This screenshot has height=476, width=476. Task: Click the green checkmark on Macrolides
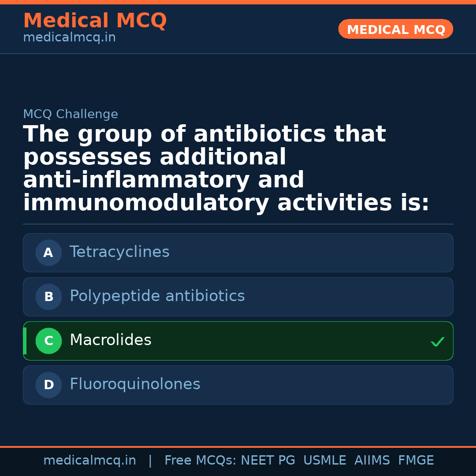point(437,342)
